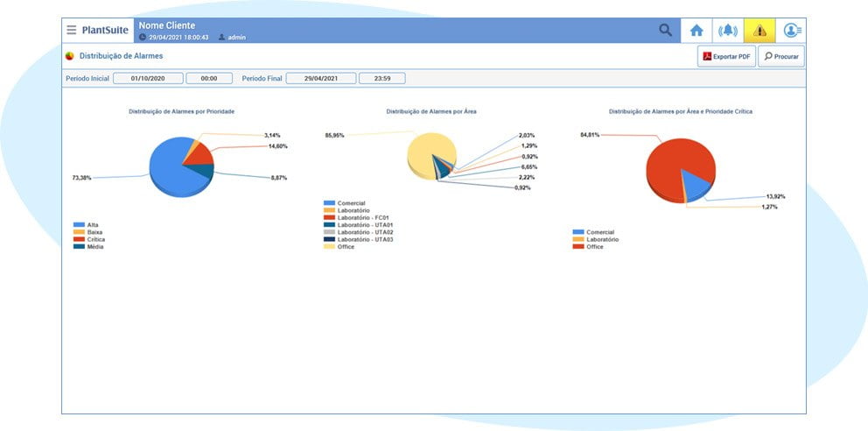
Task: Click the clock icon next to the date
Action: tap(143, 37)
